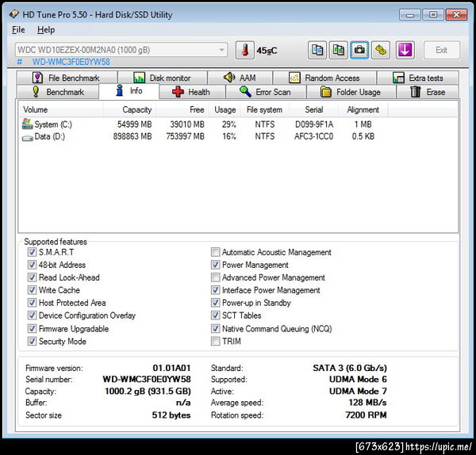Open the drive selection dropdown
The width and height of the screenshot is (476, 455).
click(121, 50)
